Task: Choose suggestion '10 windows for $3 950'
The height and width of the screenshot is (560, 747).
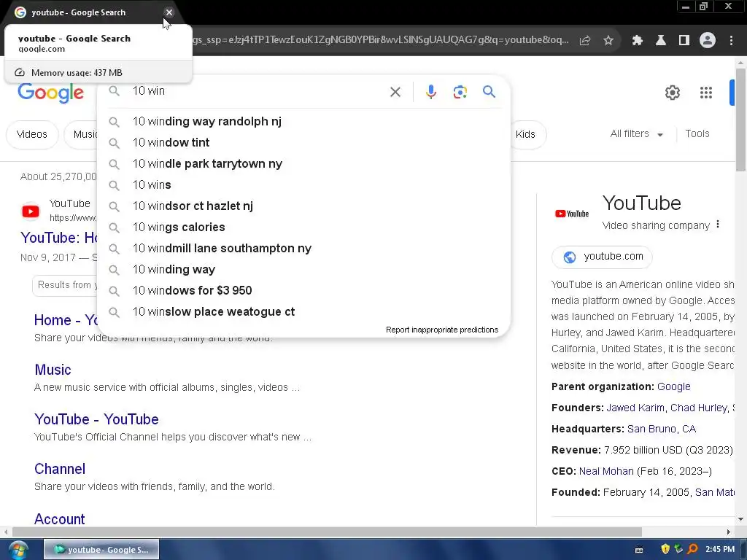Action: (x=303, y=290)
